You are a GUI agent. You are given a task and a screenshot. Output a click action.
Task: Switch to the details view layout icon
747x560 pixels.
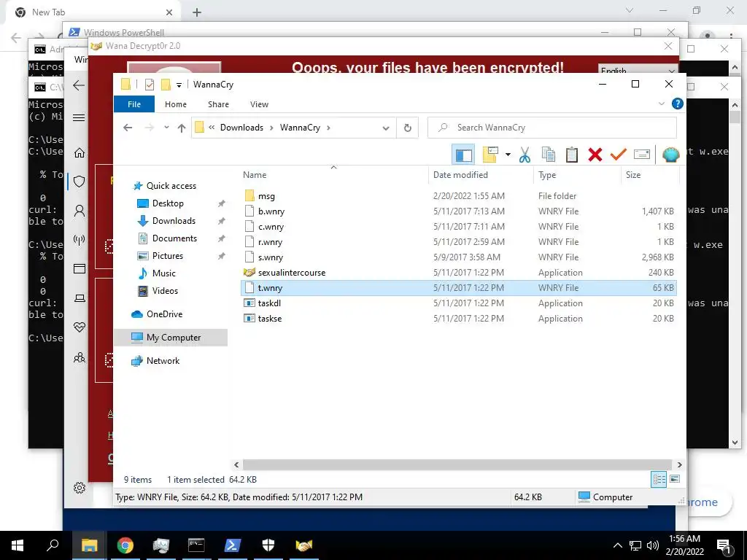click(659, 480)
